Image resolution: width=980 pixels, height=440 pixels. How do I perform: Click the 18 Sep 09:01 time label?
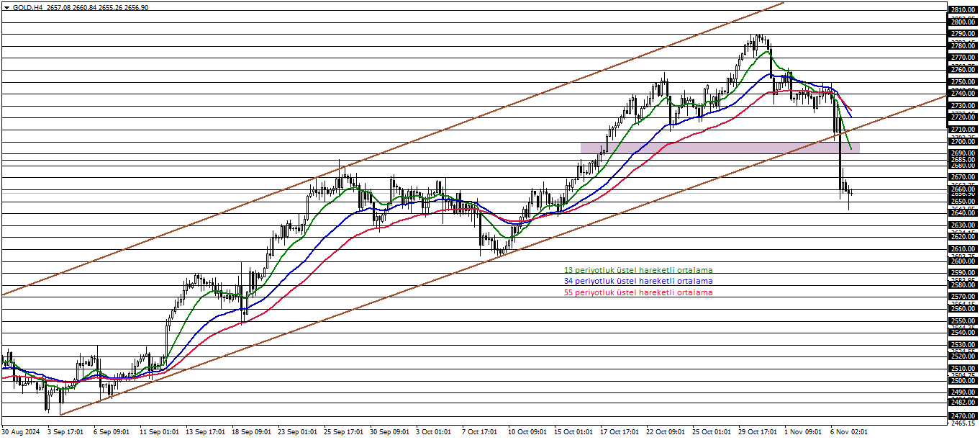click(252, 432)
